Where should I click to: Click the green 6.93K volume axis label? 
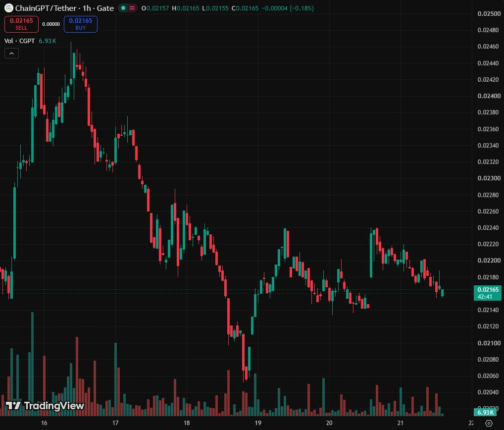[485, 412]
